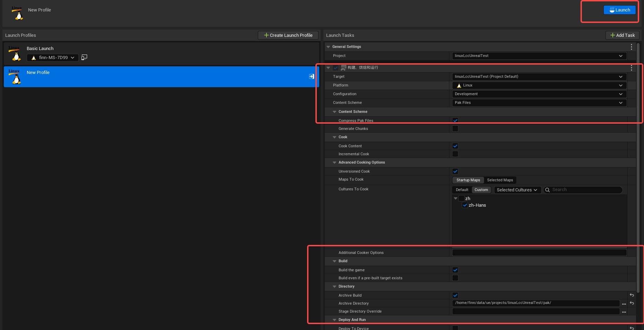Enable Incremental Cook checkbox
Image resolution: width=644 pixels, height=330 pixels.
coord(455,154)
